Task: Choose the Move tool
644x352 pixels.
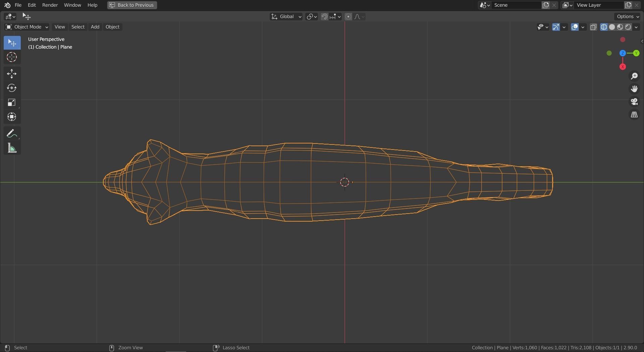Action: click(12, 74)
